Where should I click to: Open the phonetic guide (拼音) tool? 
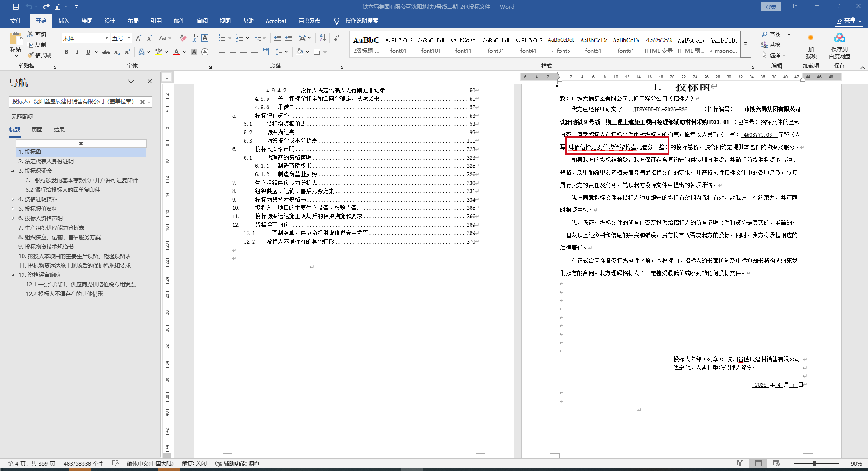[194, 38]
